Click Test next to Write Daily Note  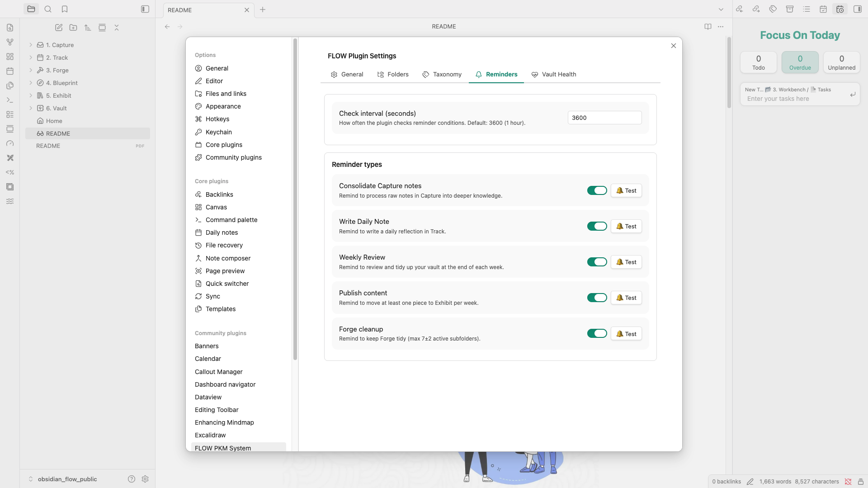coord(626,226)
